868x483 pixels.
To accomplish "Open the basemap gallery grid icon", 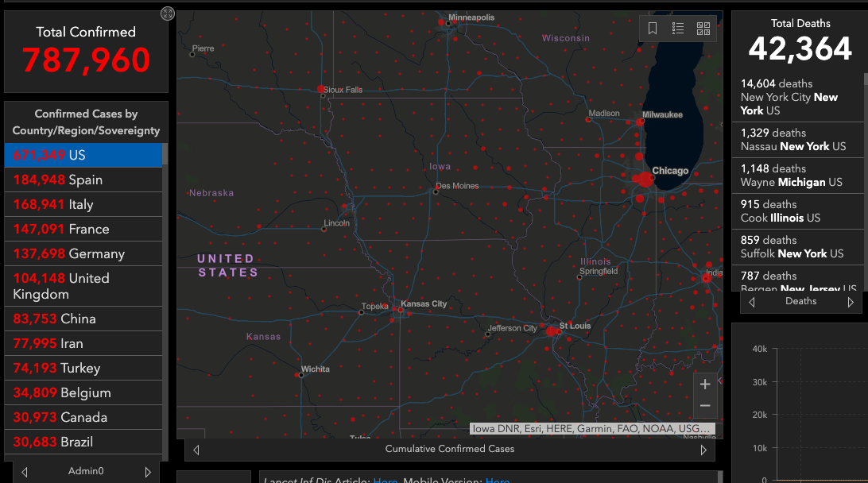I will [703, 29].
